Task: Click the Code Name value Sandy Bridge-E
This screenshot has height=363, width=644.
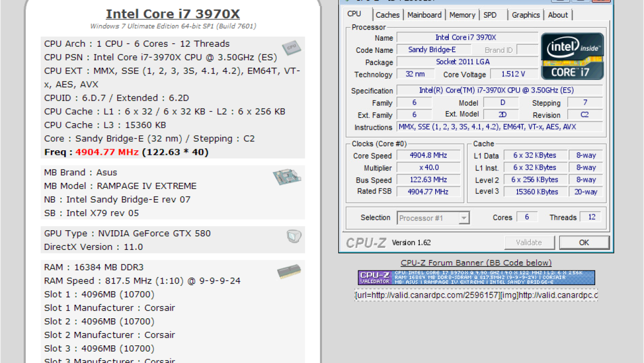Action: point(433,50)
